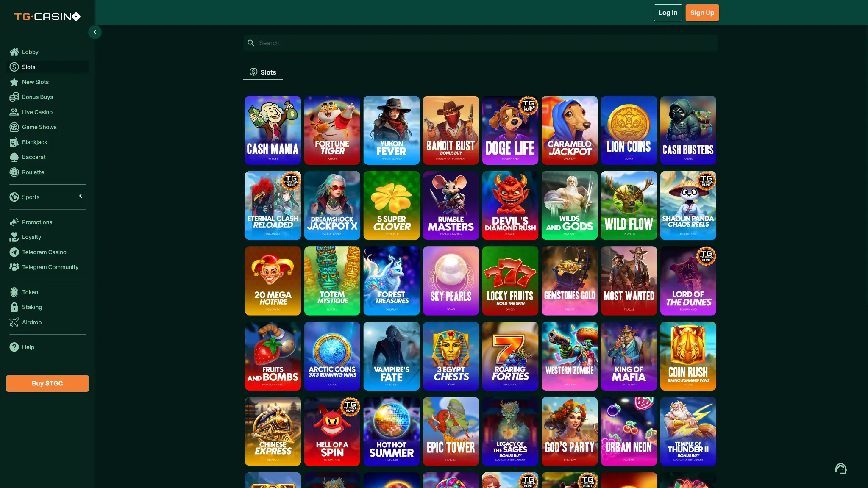
Task: Open New Slots star icon
Action: pyautogui.click(x=14, y=82)
